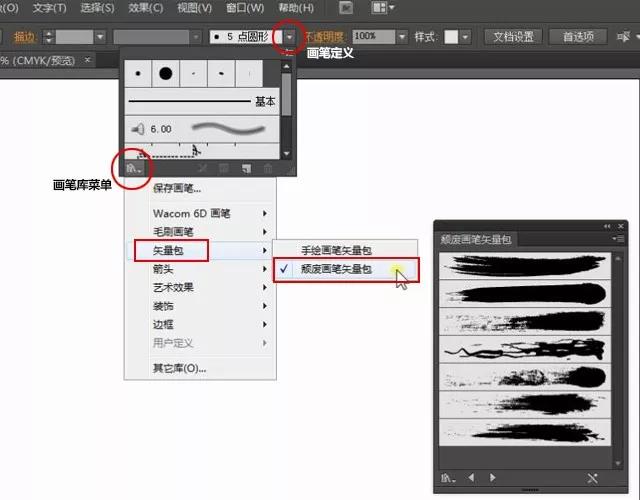
Task: Open the 文字(T) menu
Action: (49, 8)
